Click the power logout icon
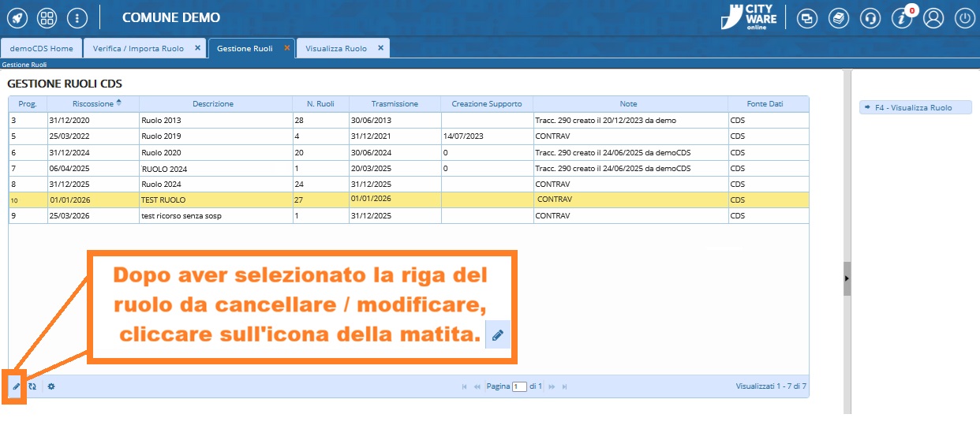 pyautogui.click(x=964, y=18)
